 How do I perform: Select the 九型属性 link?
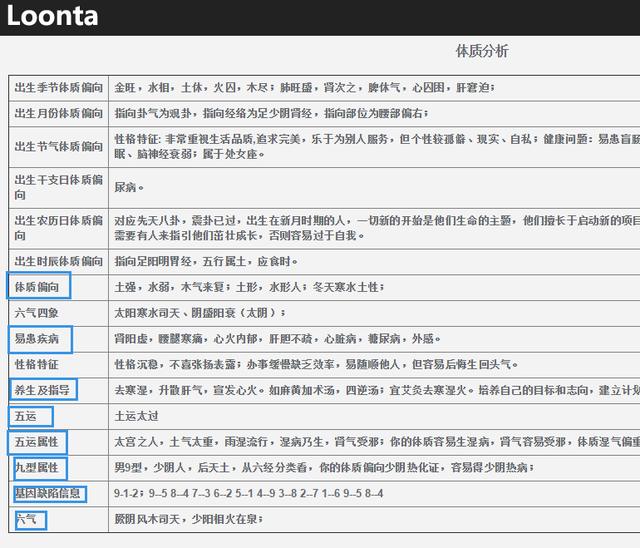click(x=38, y=468)
